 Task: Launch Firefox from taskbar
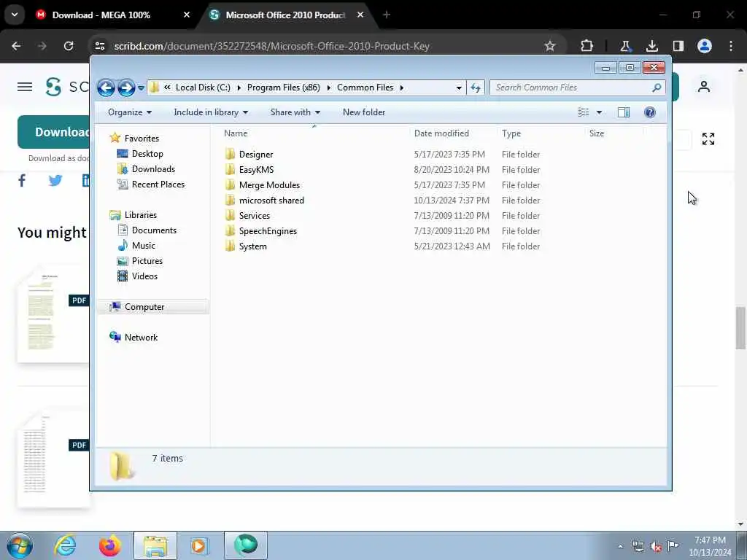pyautogui.click(x=110, y=545)
